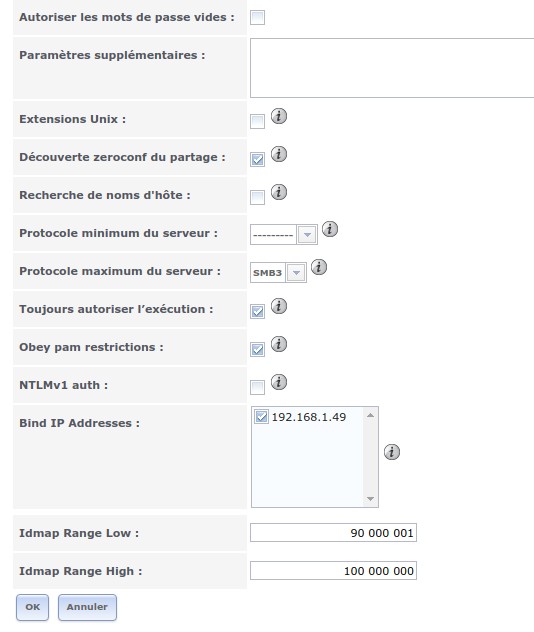Tick the Extensions Unix checkbox
The height and width of the screenshot is (632, 534).
258,121
